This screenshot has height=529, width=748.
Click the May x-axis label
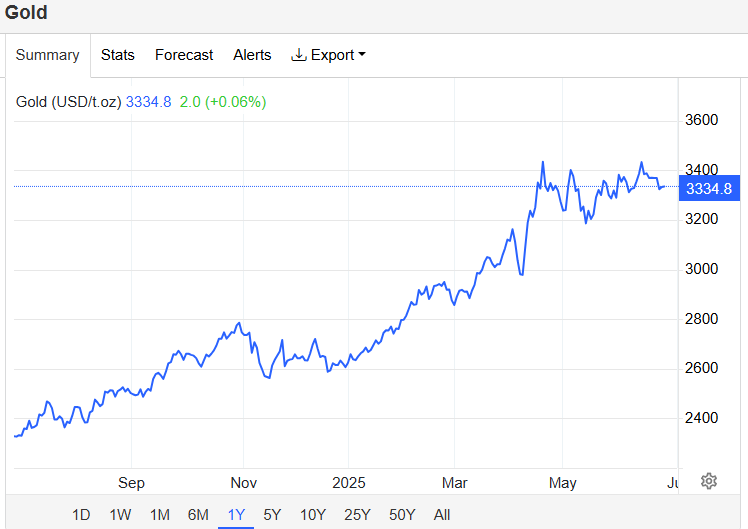pos(562,483)
